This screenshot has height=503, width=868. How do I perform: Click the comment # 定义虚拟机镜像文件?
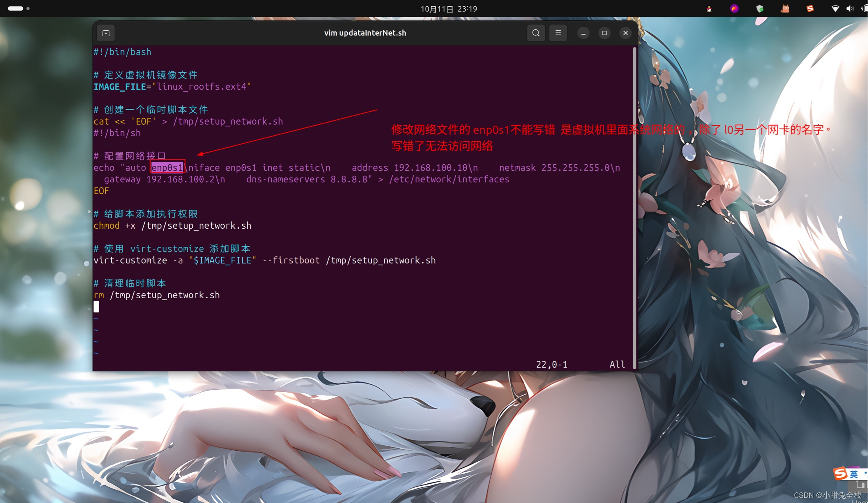tap(146, 75)
